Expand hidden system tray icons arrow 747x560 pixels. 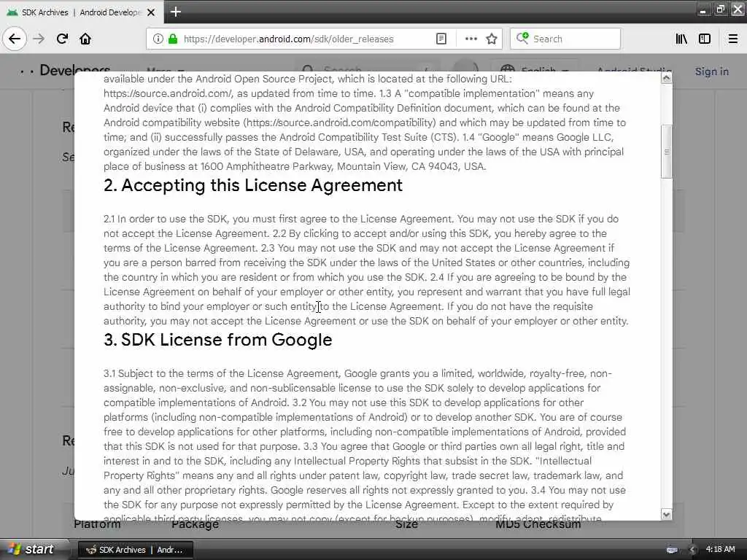tap(692, 550)
